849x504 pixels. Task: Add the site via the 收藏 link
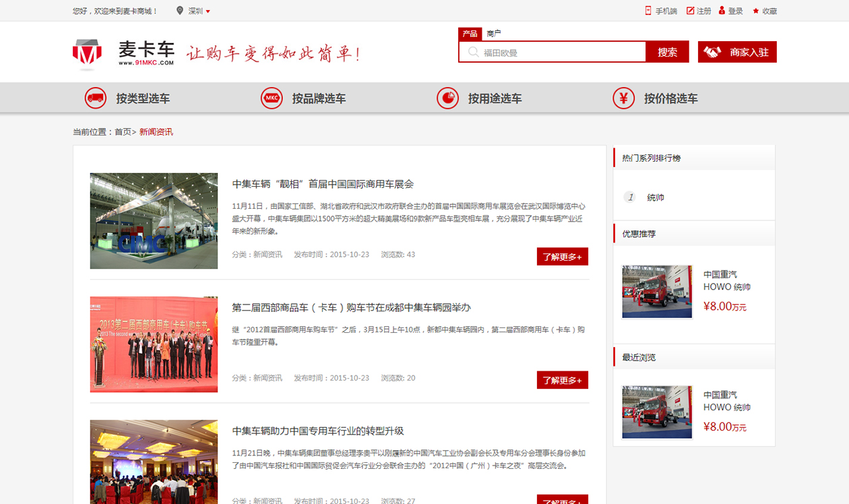(x=769, y=11)
